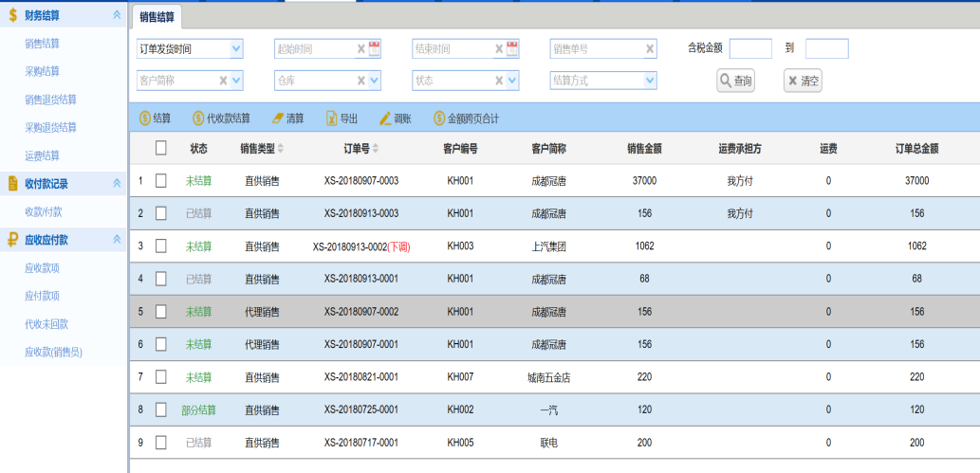
Task: Open the 仓库 dropdown list
Action: 374,81
